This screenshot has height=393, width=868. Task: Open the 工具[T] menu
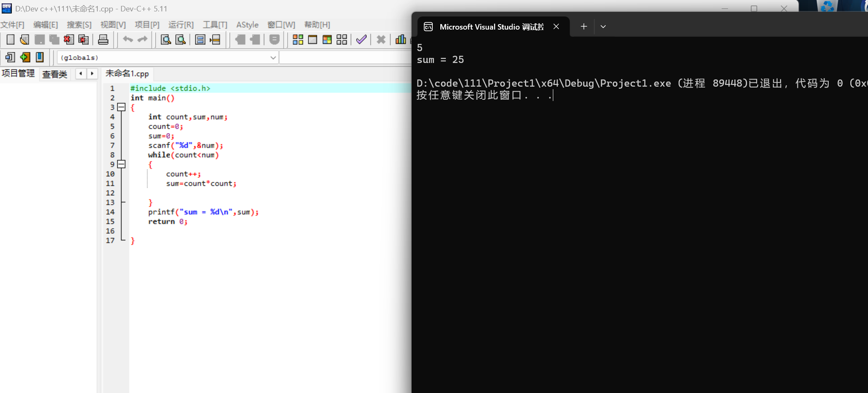215,25
